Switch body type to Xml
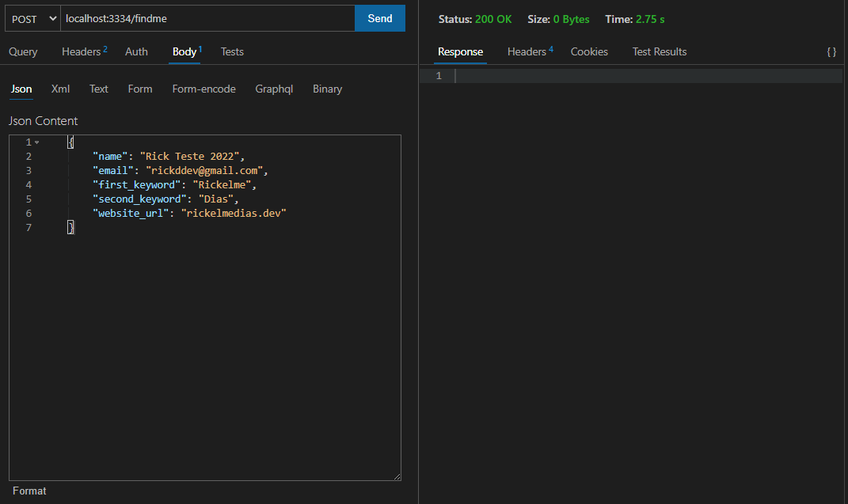Image resolution: width=848 pixels, height=504 pixels. pyautogui.click(x=60, y=89)
